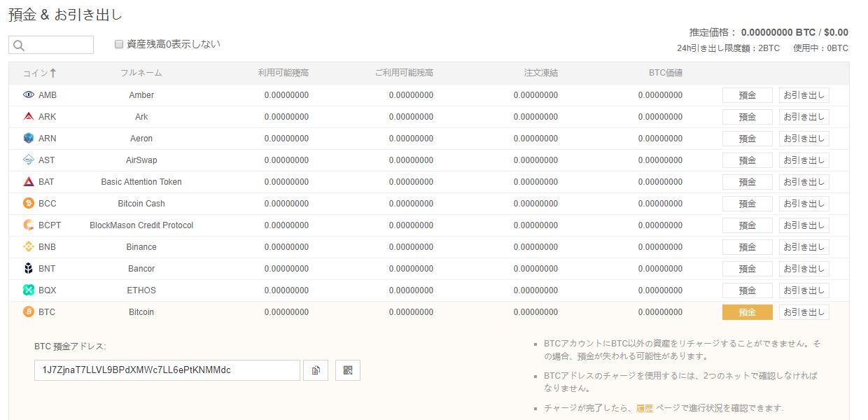868x420 pixels.
Task: Click the AirSwap full name text
Action: tap(141, 160)
